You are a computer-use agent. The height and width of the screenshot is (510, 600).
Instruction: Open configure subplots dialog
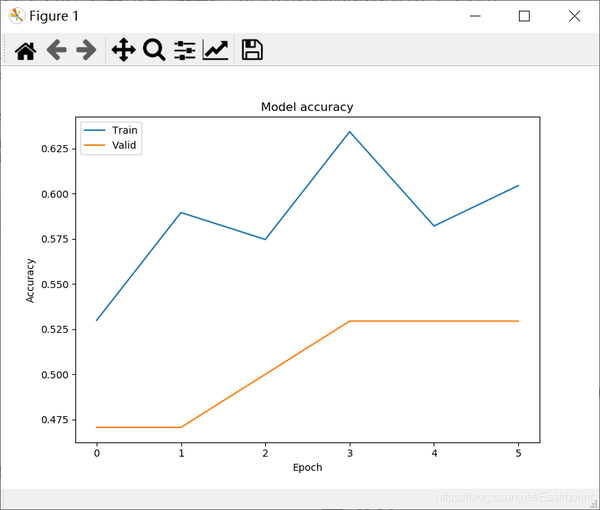[185, 50]
